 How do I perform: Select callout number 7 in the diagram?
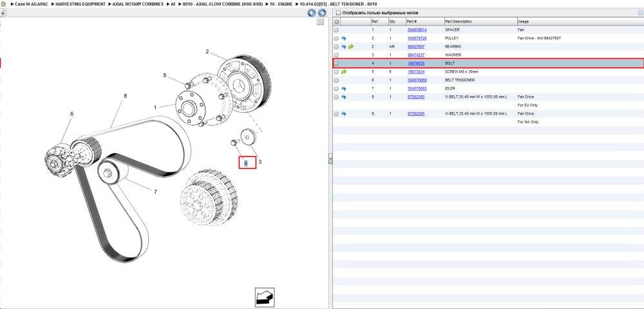155,191
